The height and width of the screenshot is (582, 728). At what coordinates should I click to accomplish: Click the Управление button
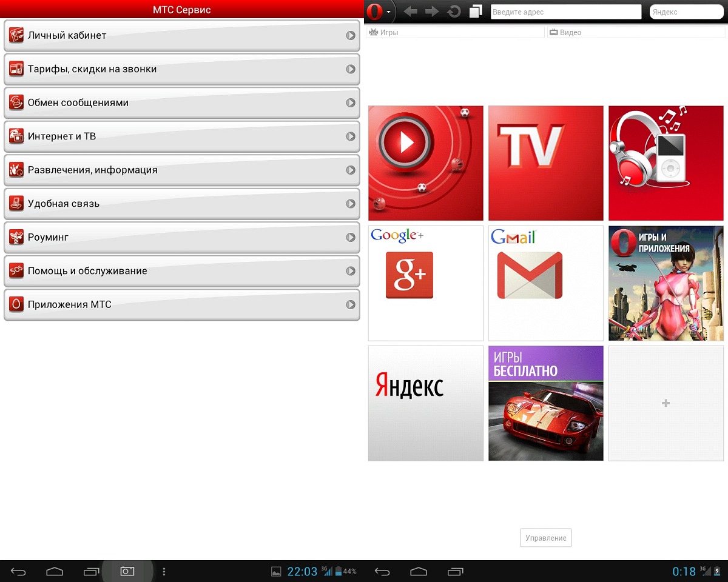[546, 538]
